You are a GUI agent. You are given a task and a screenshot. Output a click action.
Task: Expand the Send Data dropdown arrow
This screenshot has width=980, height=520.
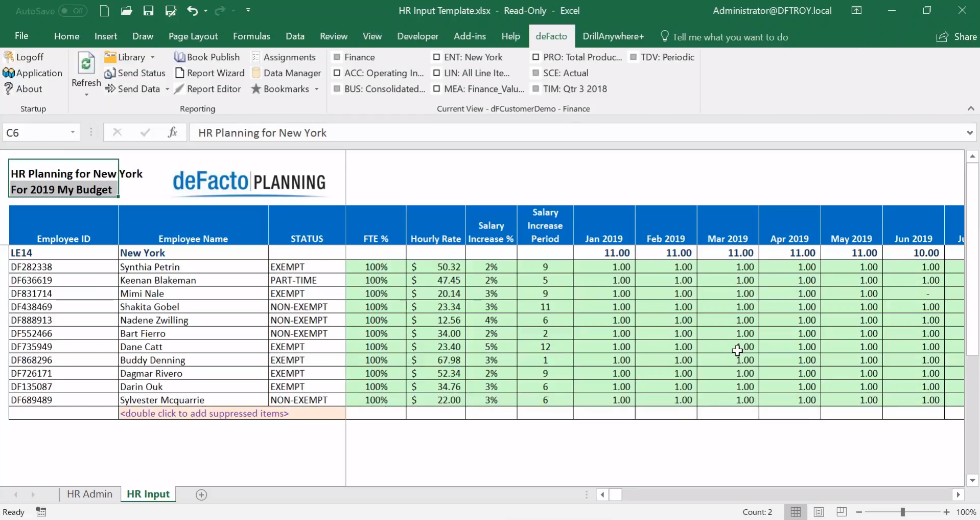point(167,89)
